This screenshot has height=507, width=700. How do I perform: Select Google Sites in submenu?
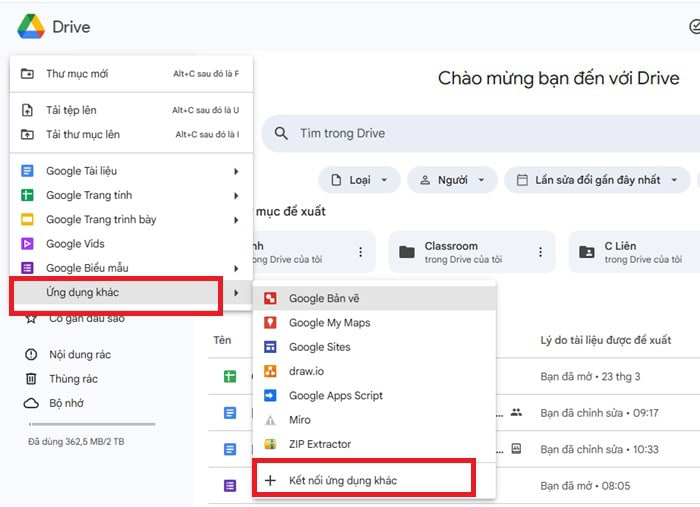tap(374, 347)
